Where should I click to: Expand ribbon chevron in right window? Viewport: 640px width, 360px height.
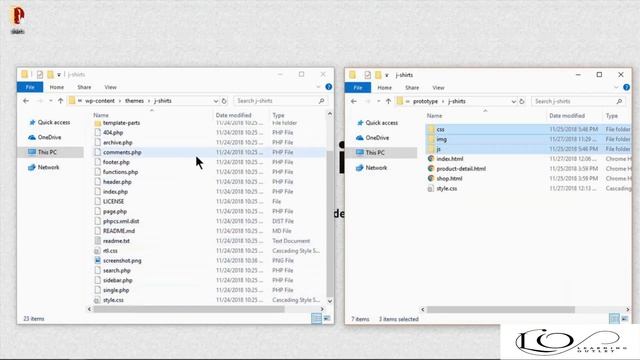[616, 87]
